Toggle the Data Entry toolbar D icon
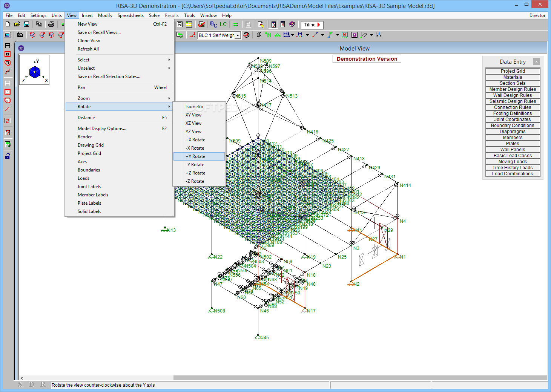 click(x=273, y=24)
